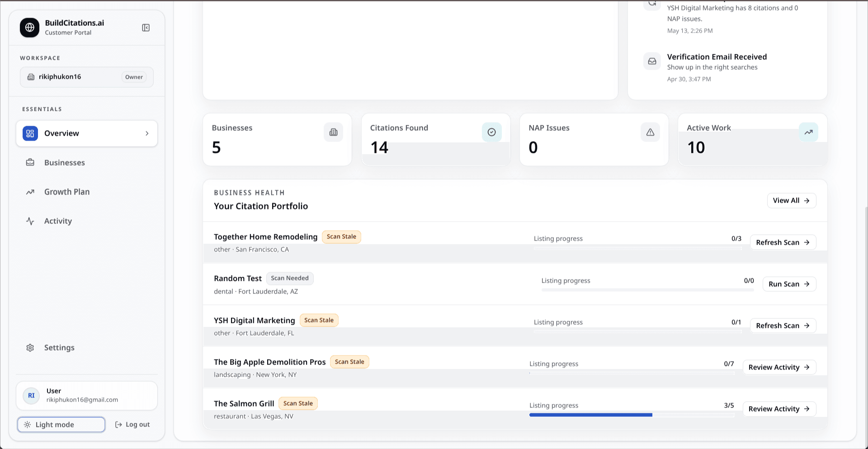Click the Settings gear icon
The height and width of the screenshot is (449, 868).
[30, 348]
